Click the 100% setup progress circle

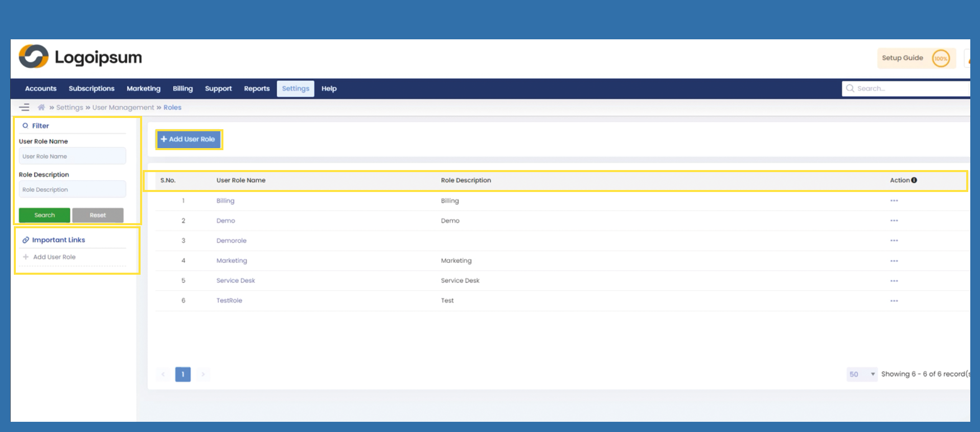coord(941,58)
